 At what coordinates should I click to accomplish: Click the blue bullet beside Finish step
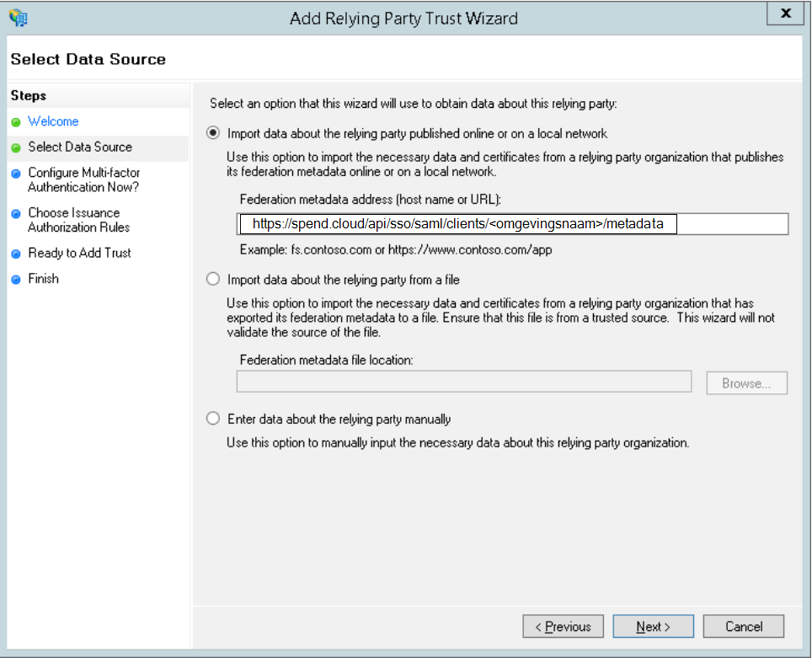coord(16,279)
